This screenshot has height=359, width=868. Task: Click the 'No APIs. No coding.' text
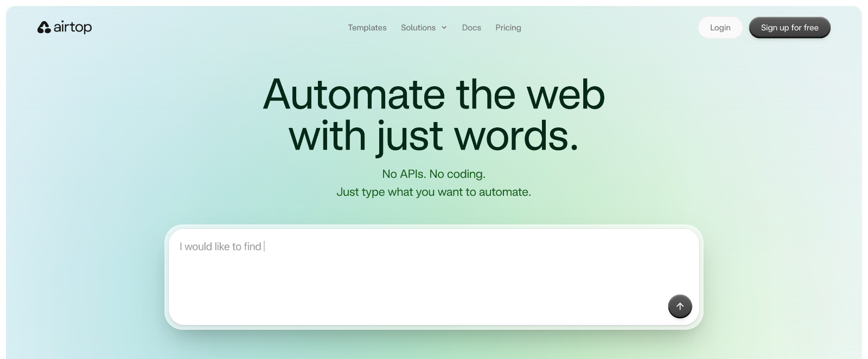point(434,174)
